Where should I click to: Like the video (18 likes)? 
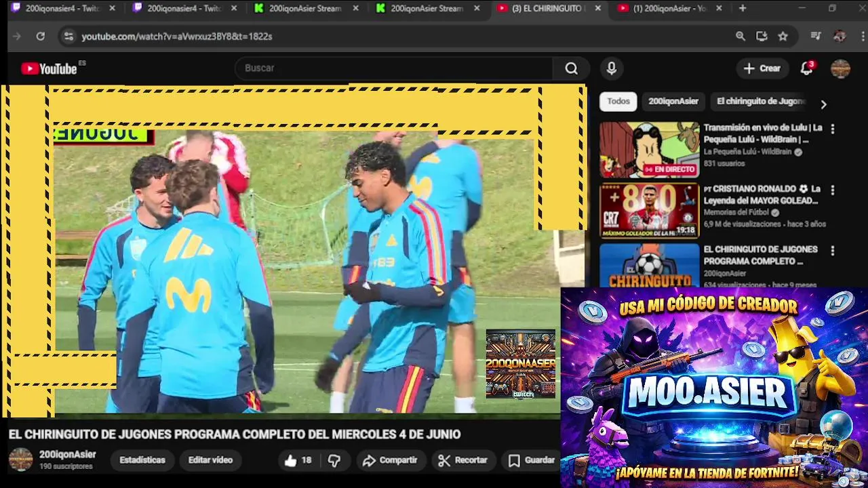pos(298,460)
